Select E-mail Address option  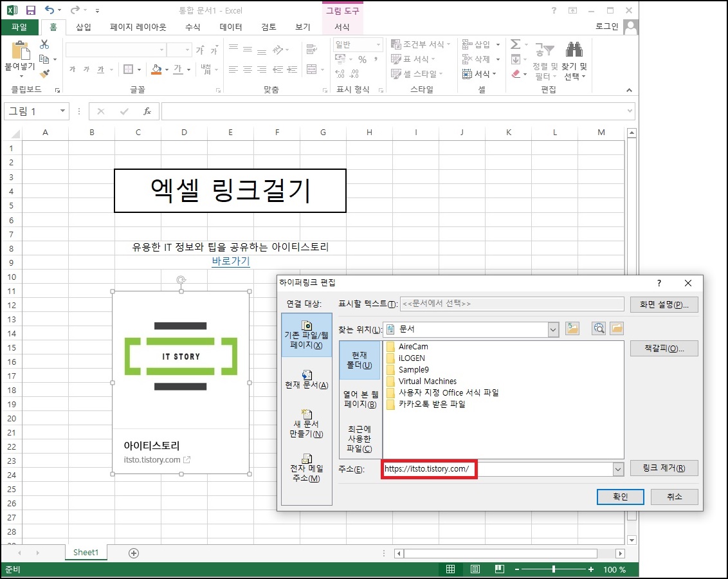[306, 468]
